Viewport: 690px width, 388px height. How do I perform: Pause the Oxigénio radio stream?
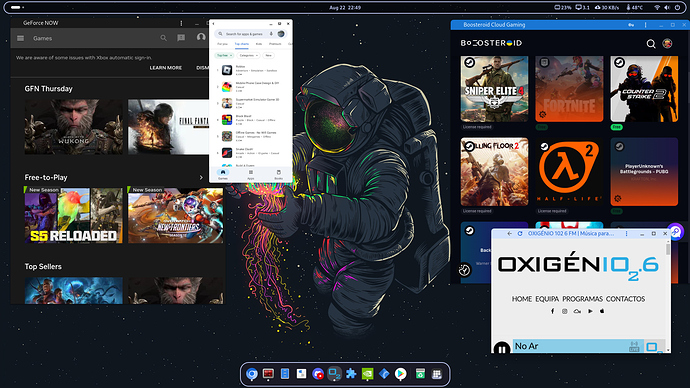(x=502, y=349)
